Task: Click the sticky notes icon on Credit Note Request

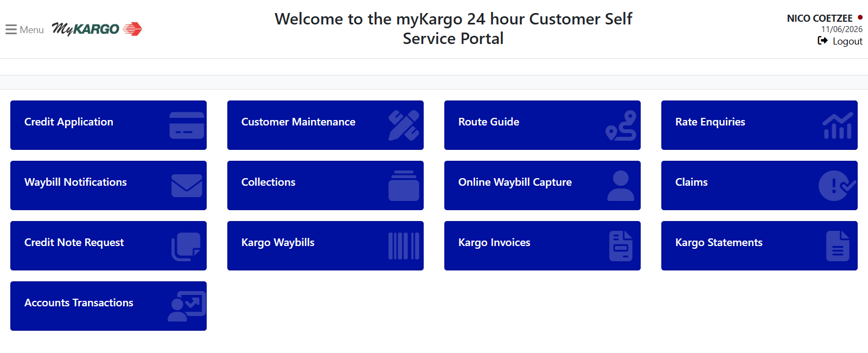Action: click(186, 247)
